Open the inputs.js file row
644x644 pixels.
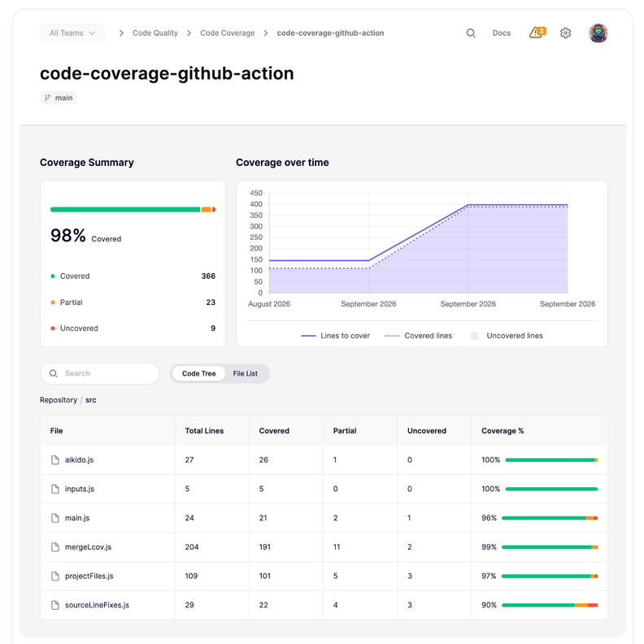pos(324,489)
